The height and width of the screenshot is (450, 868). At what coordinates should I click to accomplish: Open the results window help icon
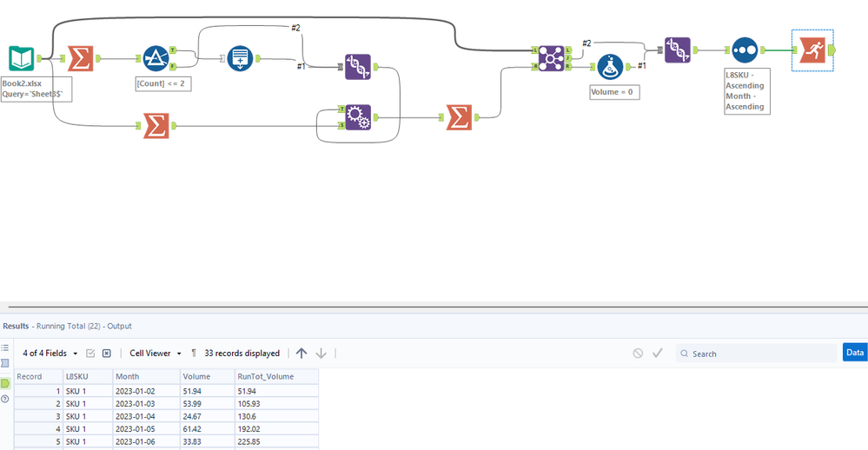pyautogui.click(x=5, y=399)
